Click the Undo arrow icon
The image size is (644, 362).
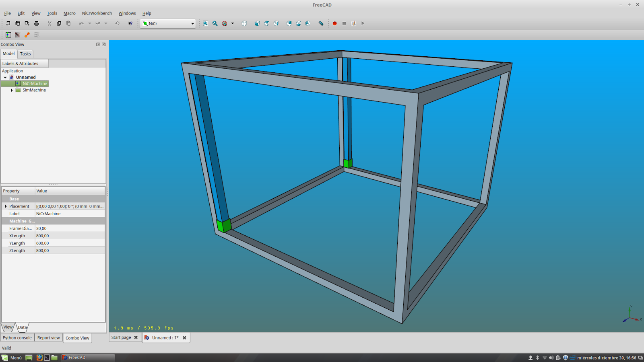pos(81,23)
